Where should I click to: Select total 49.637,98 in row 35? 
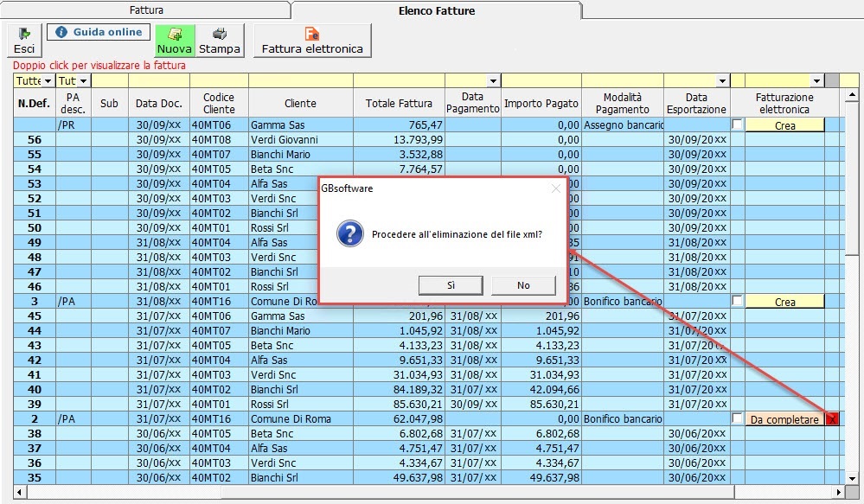[399, 477]
